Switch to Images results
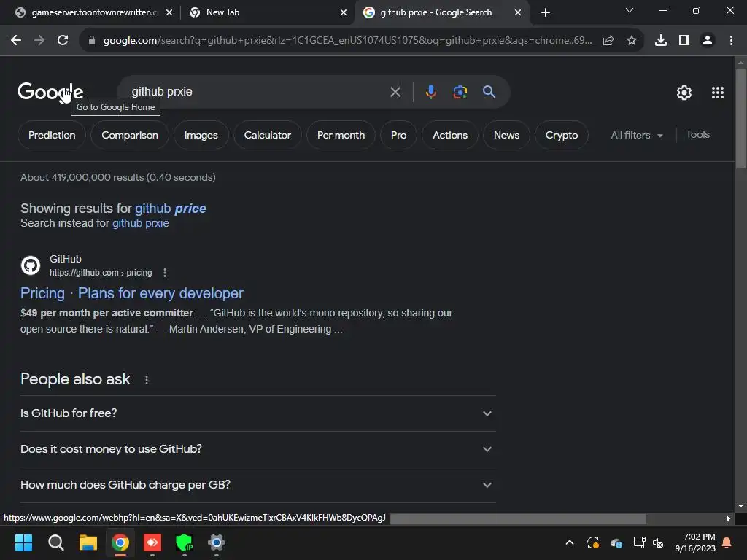Screen dimensions: 747x560 point(201,135)
